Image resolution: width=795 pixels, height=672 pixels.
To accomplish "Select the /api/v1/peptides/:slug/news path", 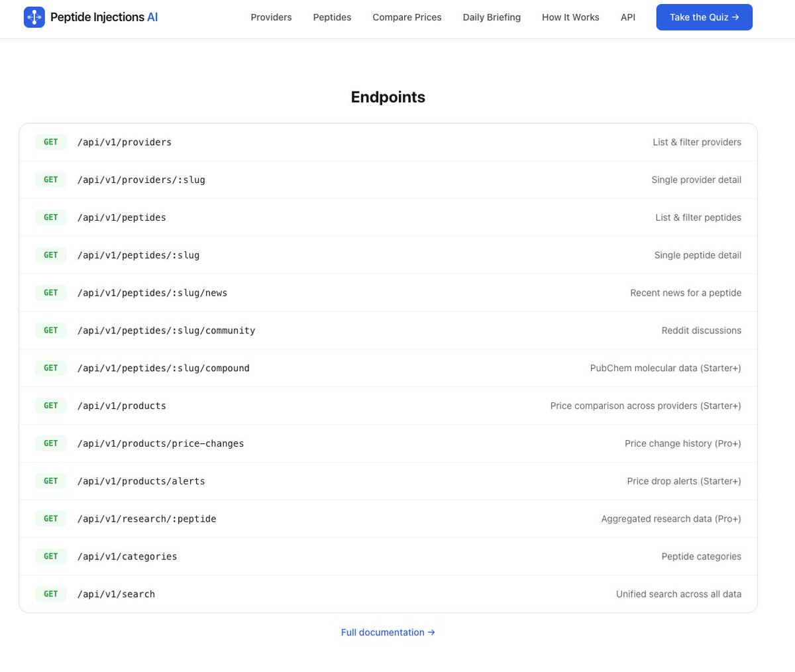I will point(152,292).
